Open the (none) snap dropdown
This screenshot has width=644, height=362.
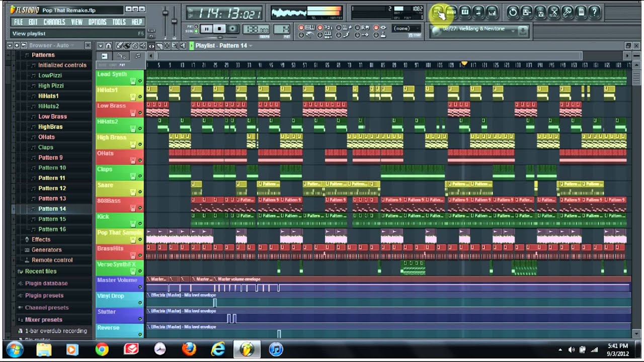pyautogui.click(x=406, y=29)
